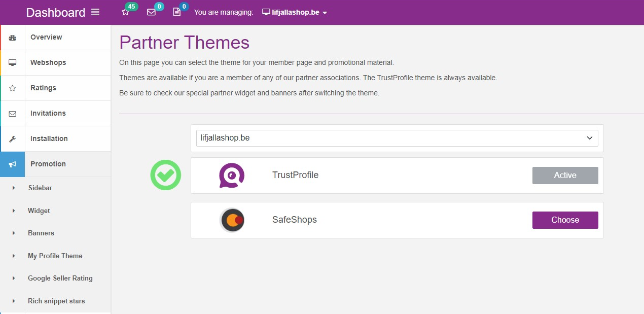Click the 'You are managing:' label
The image size is (644, 314).
(x=224, y=12)
